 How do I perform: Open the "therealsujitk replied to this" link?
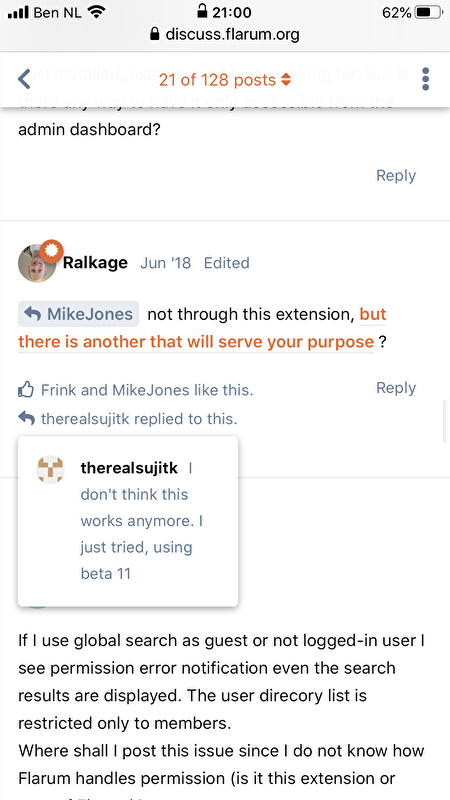(x=139, y=419)
